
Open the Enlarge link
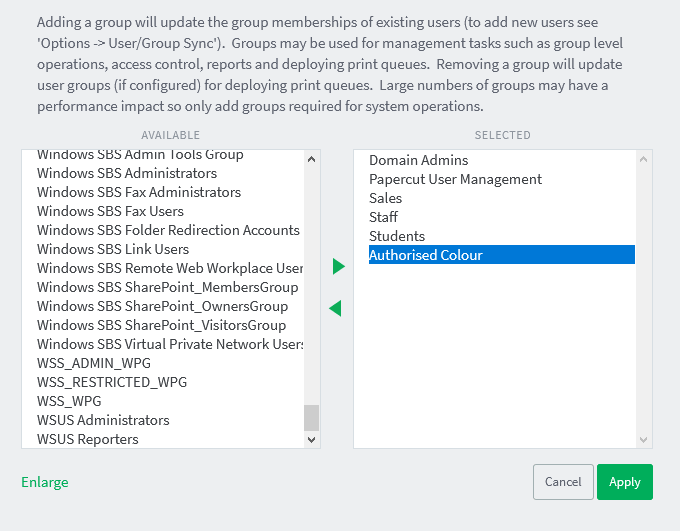45,482
